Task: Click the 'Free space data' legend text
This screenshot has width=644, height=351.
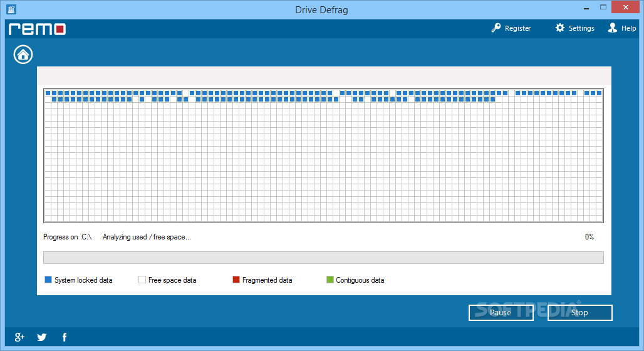Action: (x=172, y=280)
